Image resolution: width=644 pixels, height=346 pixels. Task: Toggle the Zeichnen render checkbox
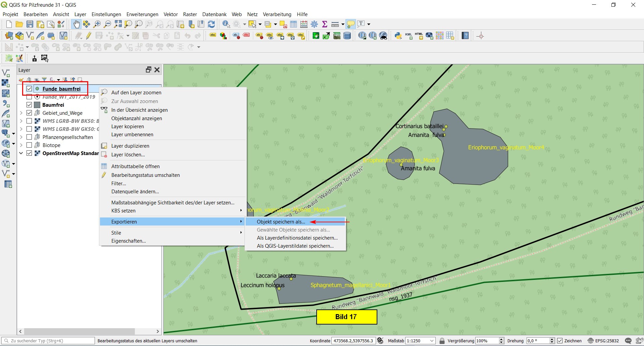pyautogui.click(x=560, y=341)
